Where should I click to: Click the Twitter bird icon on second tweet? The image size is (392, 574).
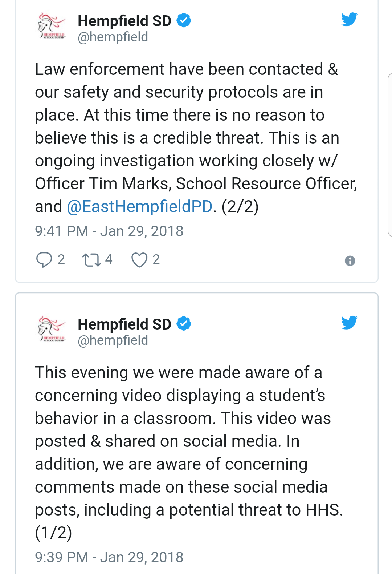tap(349, 323)
